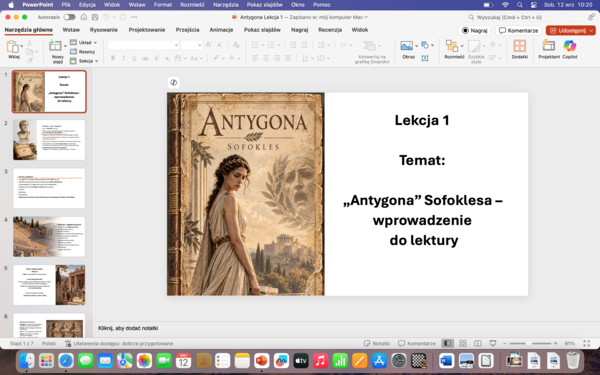Switch to the Rysowanie tab
This screenshot has width=600, height=375.
click(x=104, y=30)
